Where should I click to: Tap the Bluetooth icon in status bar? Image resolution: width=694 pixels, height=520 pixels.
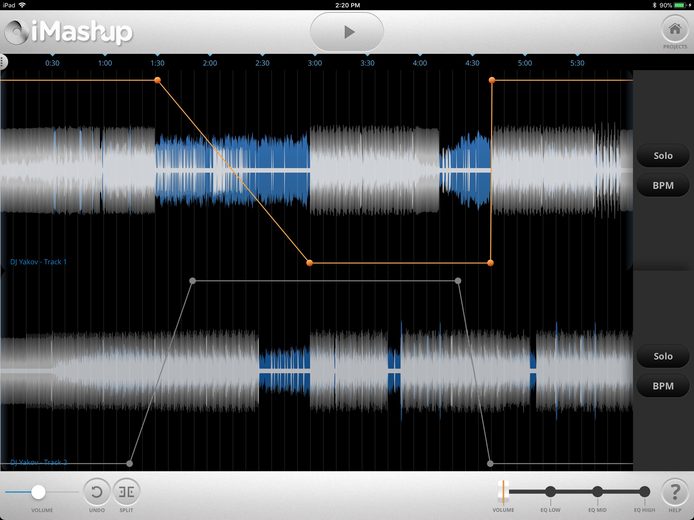(655, 5)
